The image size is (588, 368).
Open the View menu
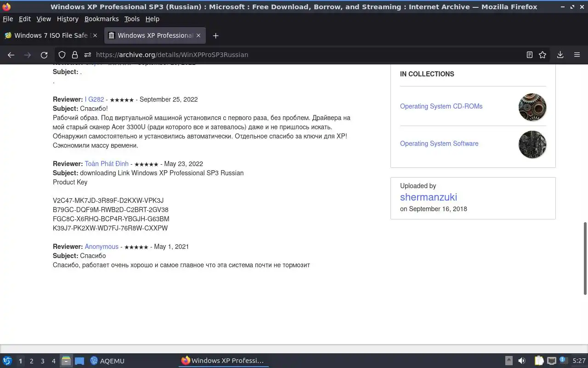(44, 19)
